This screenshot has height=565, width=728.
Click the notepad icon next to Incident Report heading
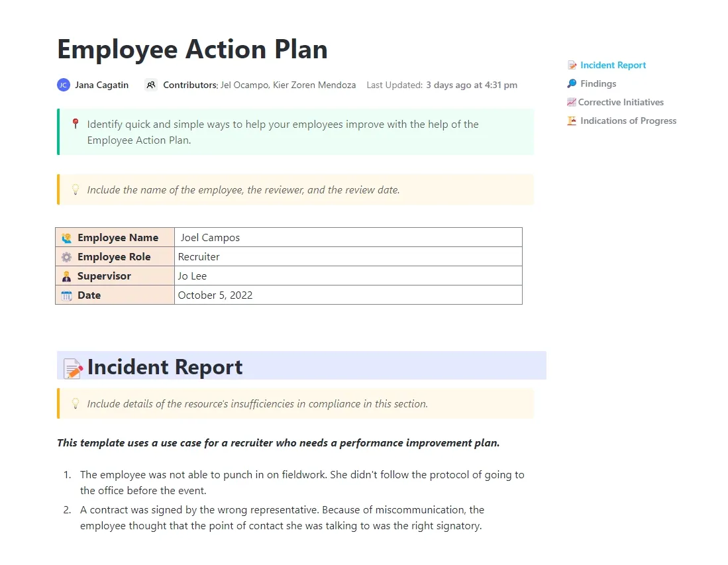73,368
